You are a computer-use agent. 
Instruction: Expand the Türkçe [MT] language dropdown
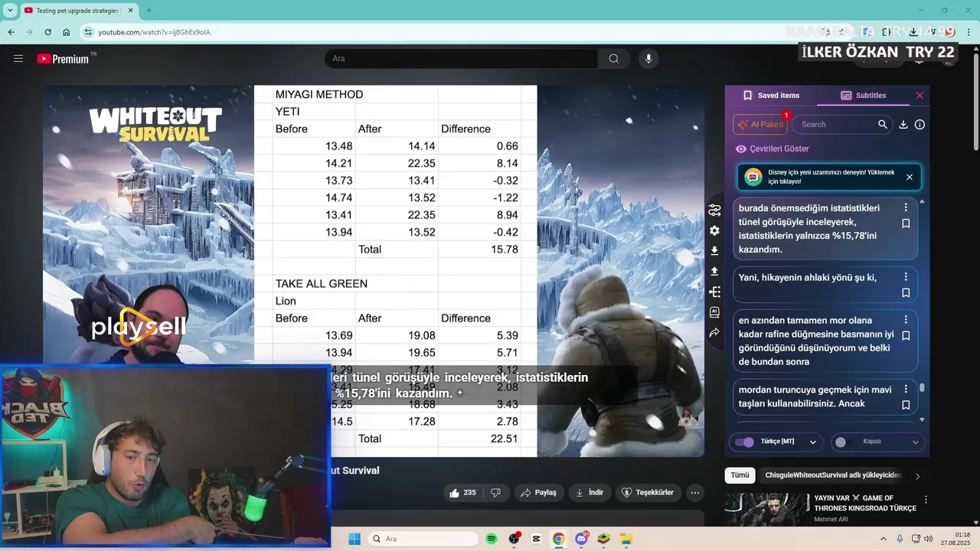[813, 442]
